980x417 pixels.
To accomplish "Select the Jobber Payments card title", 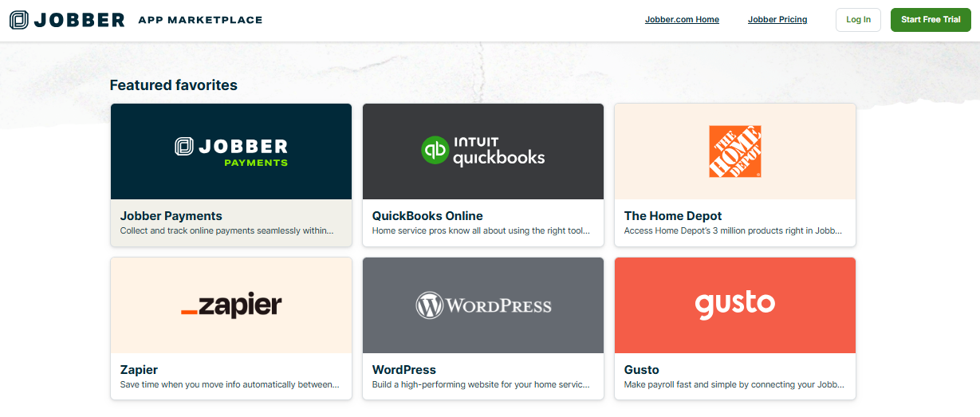I will (x=171, y=216).
